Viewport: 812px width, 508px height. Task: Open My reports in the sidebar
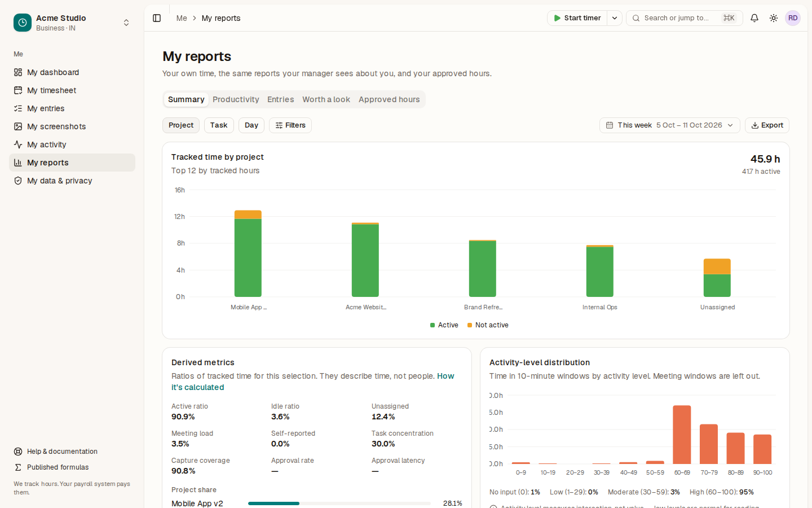tap(72, 163)
